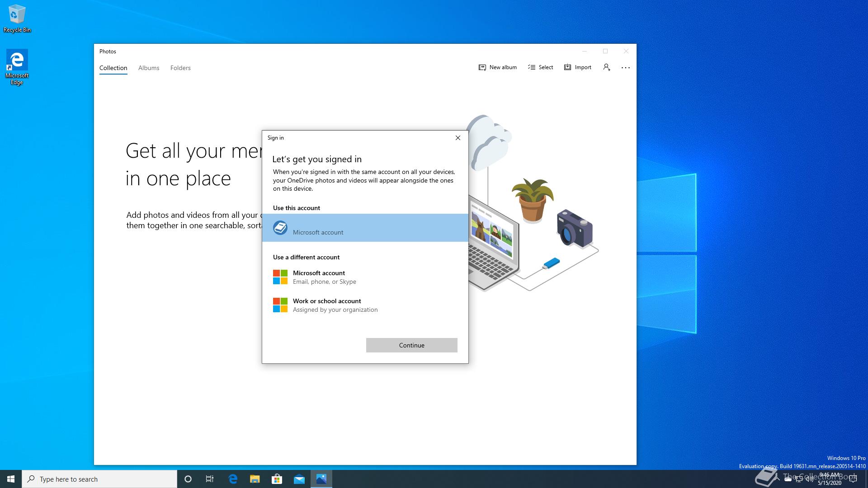The width and height of the screenshot is (868, 488).
Task: Open the Windows Start menu
Action: click(x=11, y=479)
